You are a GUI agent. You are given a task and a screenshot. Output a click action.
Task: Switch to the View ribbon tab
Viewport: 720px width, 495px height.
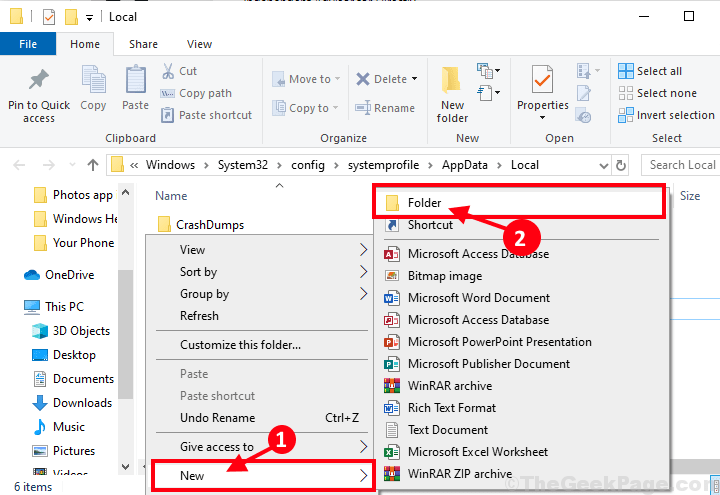199,44
